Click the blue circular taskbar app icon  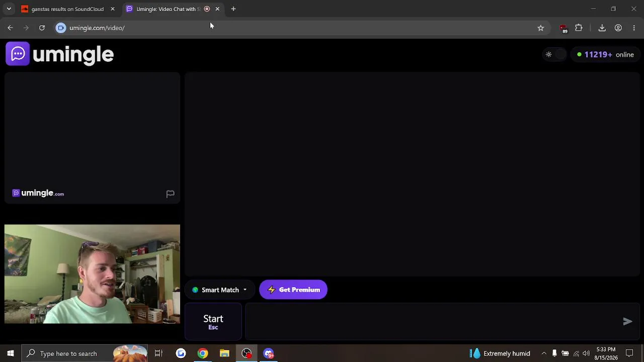tap(181, 353)
